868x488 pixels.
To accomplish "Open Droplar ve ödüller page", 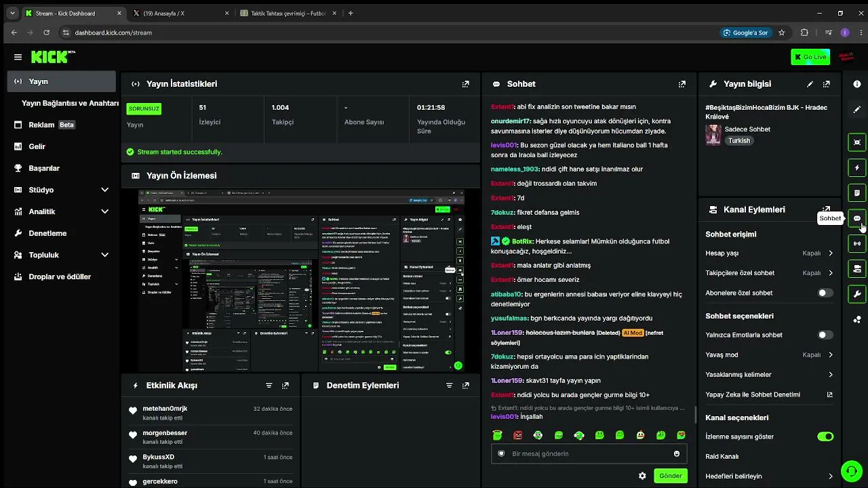I will click(62, 277).
